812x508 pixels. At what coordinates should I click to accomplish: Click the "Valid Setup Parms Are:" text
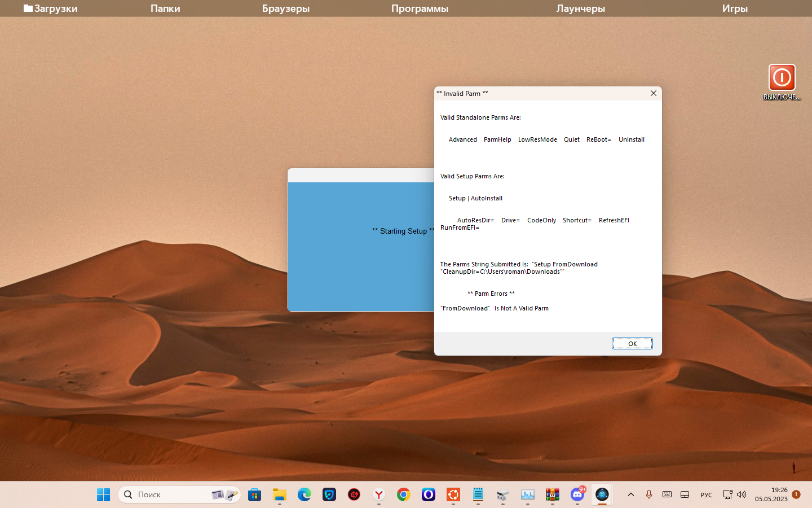click(x=473, y=176)
